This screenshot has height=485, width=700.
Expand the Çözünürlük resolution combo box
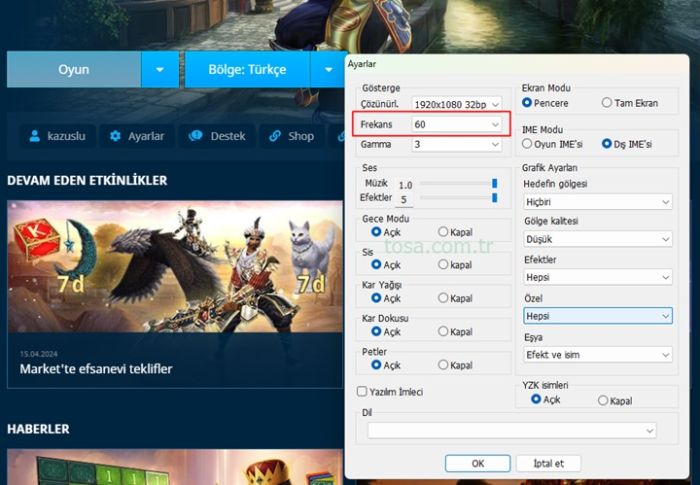pyautogui.click(x=455, y=104)
